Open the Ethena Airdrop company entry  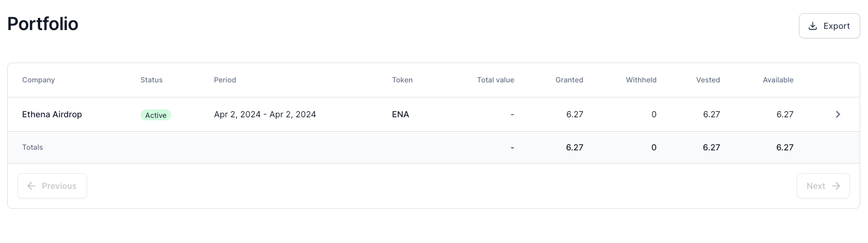(x=52, y=114)
